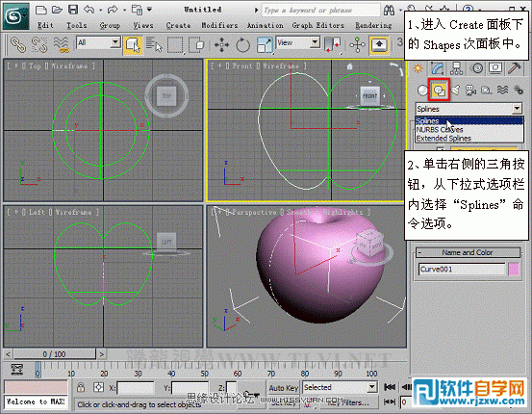Viewport: 532px width, 414px height.
Task: Open the Select by Name tool
Action: click(x=154, y=45)
